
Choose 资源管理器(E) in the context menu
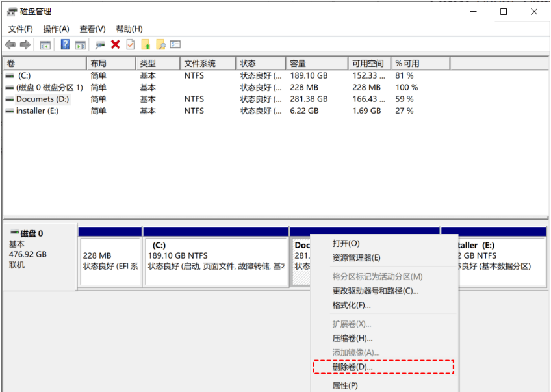385,257
